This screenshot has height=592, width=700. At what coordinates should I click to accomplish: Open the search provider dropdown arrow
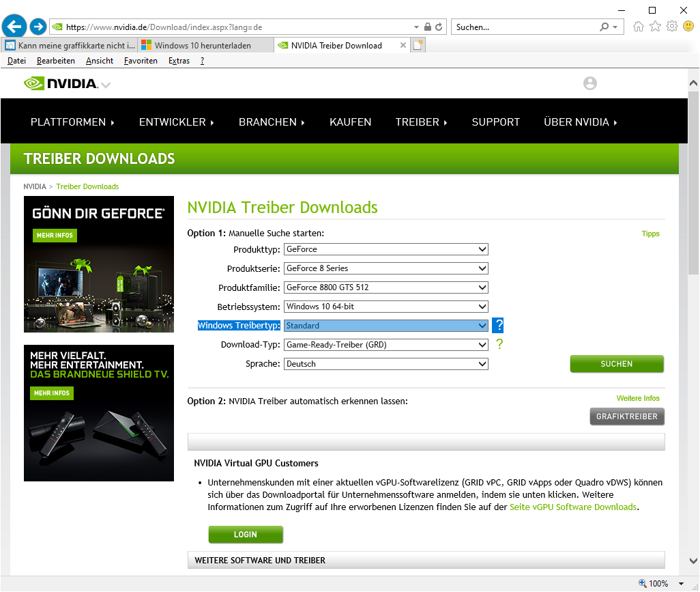click(615, 27)
